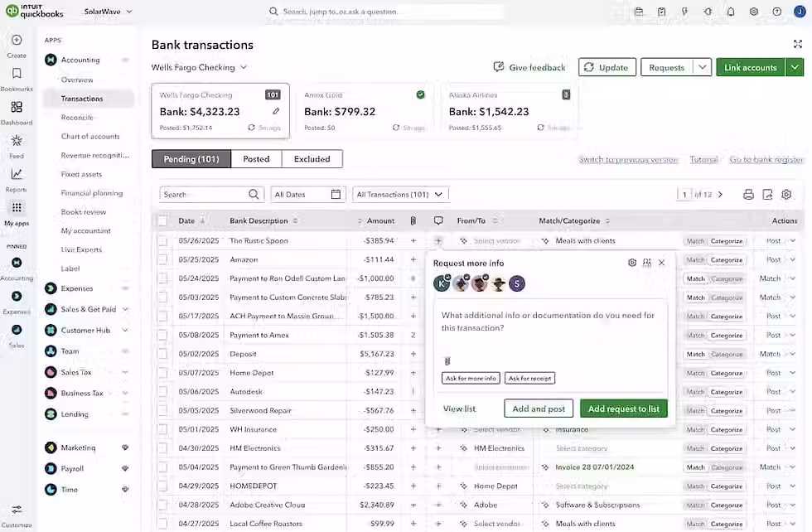The image size is (812, 532).
Task: Open QuickBooks help icon in top bar
Action: (x=776, y=12)
